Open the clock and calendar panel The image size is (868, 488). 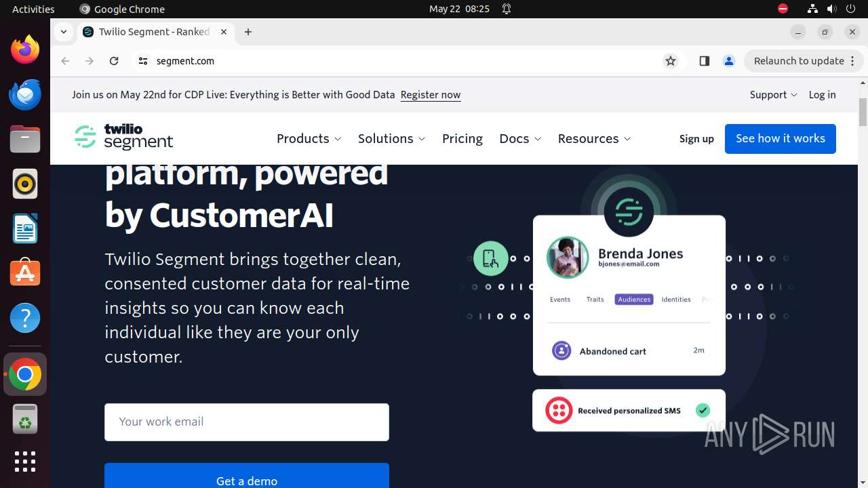pos(459,9)
